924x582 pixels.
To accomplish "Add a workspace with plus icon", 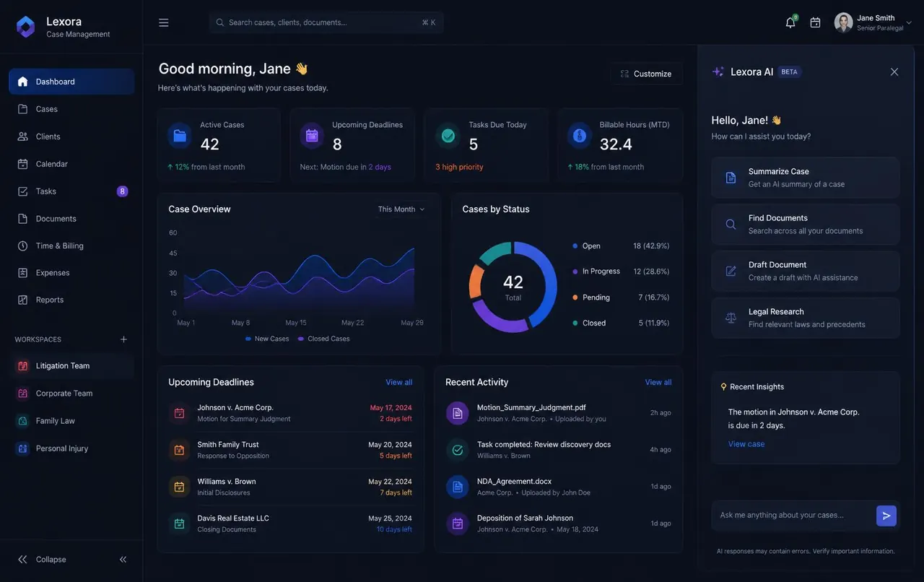I will click(123, 339).
